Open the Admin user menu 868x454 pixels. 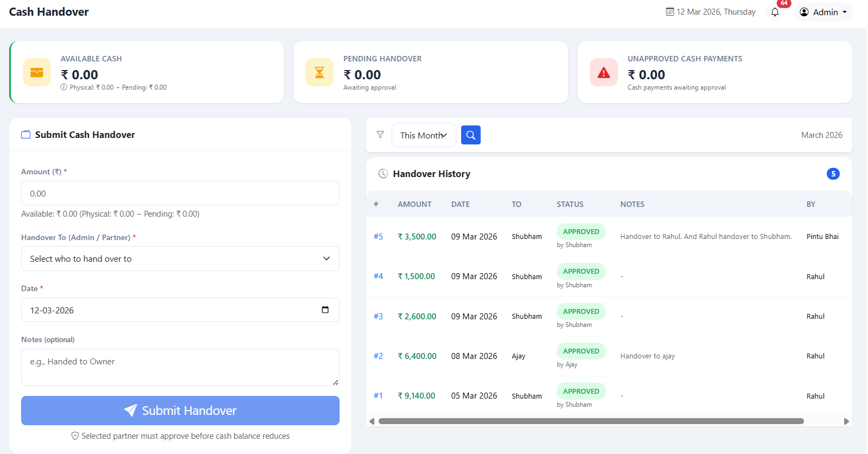click(x=823, y=12)
